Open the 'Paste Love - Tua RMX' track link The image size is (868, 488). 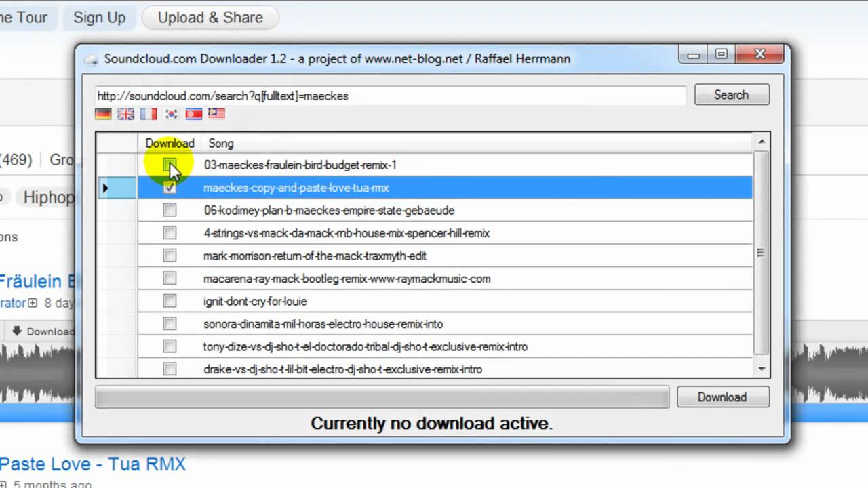pyautogui.click(x=92, y=464)
